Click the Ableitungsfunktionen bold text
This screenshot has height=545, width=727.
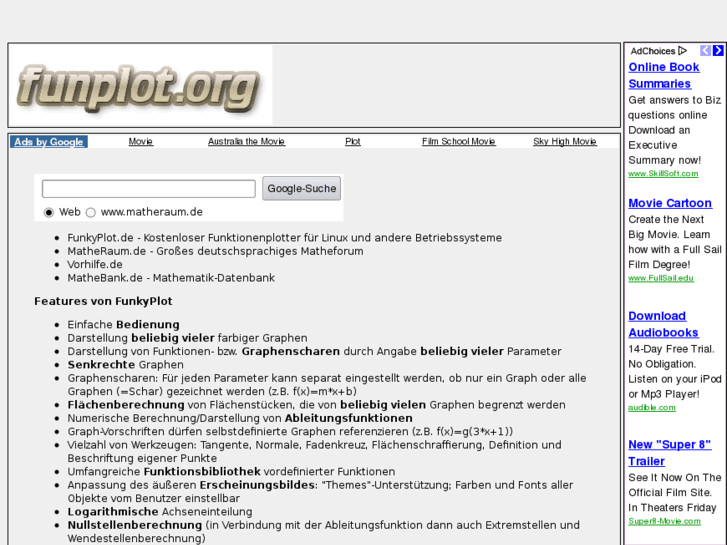pos(349,418)
